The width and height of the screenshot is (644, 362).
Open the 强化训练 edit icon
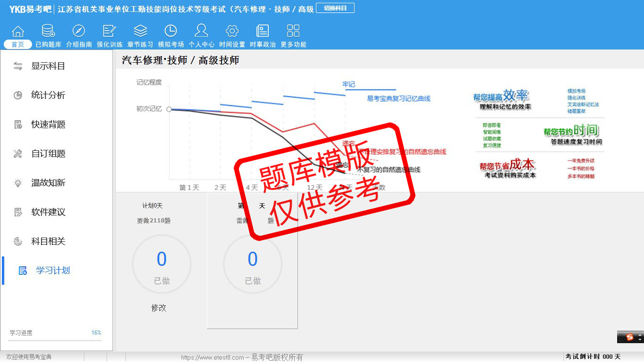(x=109, y=31)
